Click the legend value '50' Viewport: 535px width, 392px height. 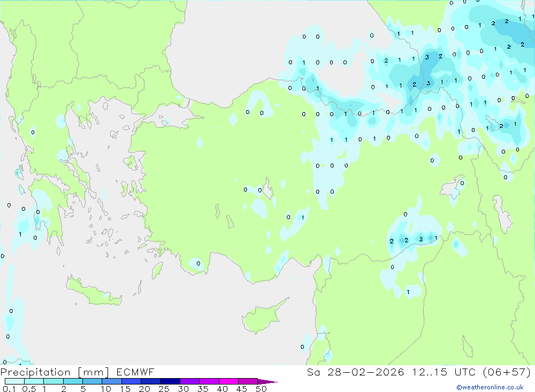(261, 389)
